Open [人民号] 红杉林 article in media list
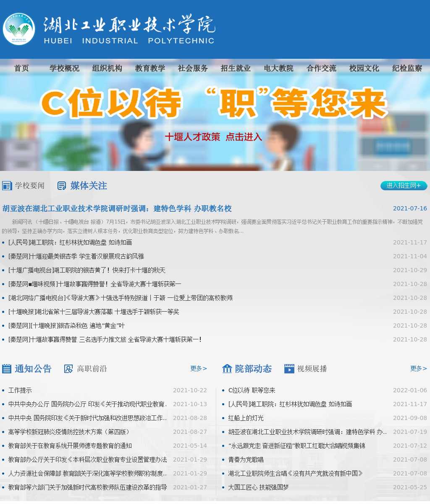The width and height of the screenshot is (430, 504). pyautogui.click(x=70, y=242)
